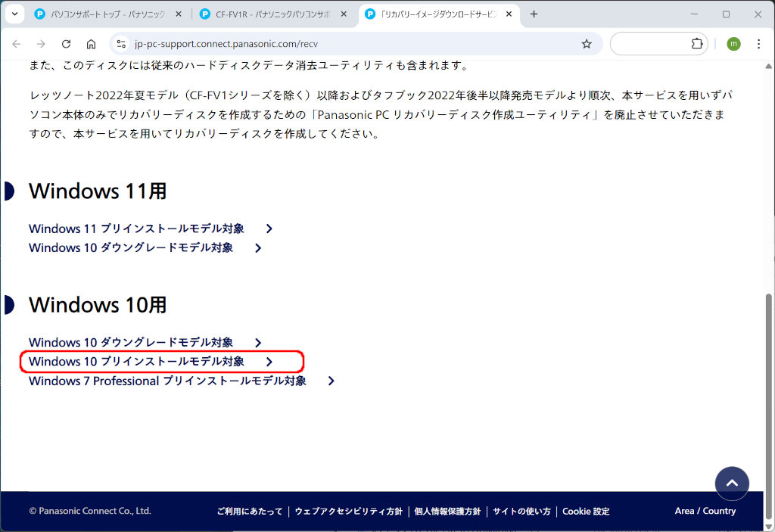Click the browser back arrow
This screenshot has height=532, width=775.
(x=17, y=44)
